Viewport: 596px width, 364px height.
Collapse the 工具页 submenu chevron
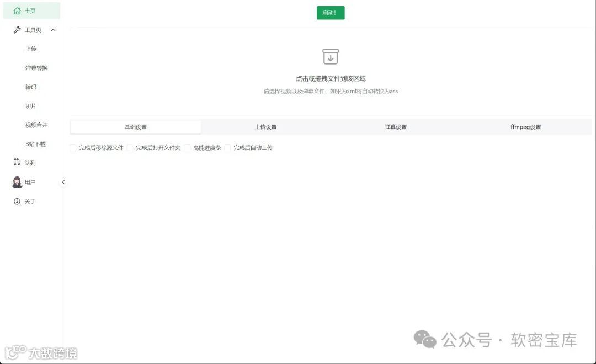click(53, 30)
